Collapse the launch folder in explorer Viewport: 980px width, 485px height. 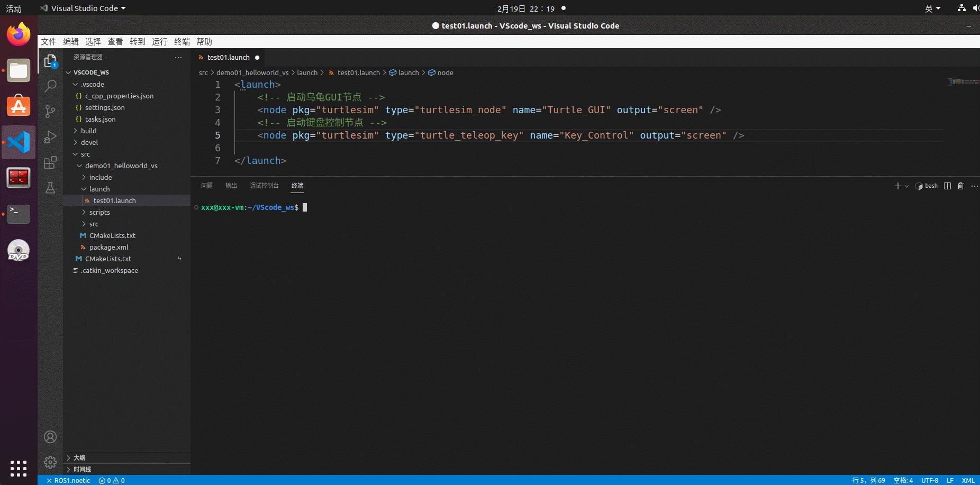click(x=99, y=189)
